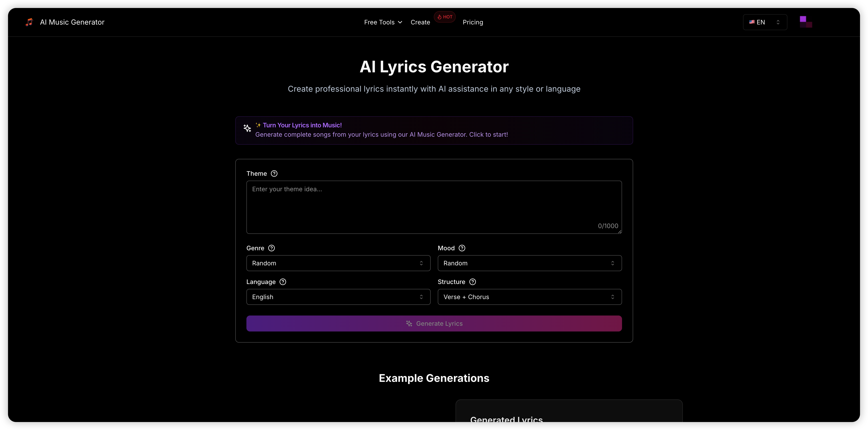The height and width of the screenshot is (430, 868).
Task: Click the Genre question mark icon
Action: (x=271, y=248)
